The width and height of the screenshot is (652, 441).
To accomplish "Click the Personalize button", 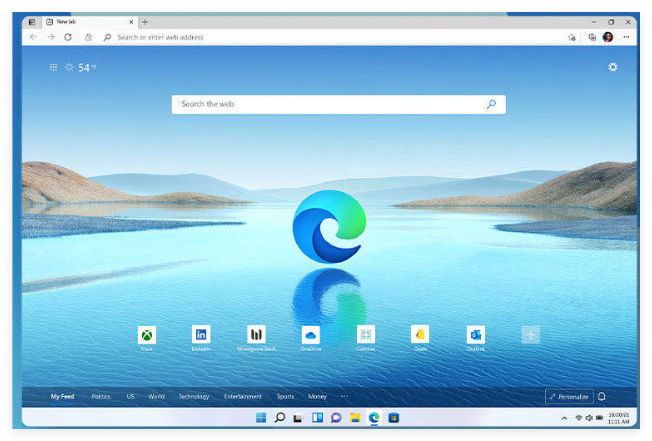I will pyautogui.click(x=569, y=397).
